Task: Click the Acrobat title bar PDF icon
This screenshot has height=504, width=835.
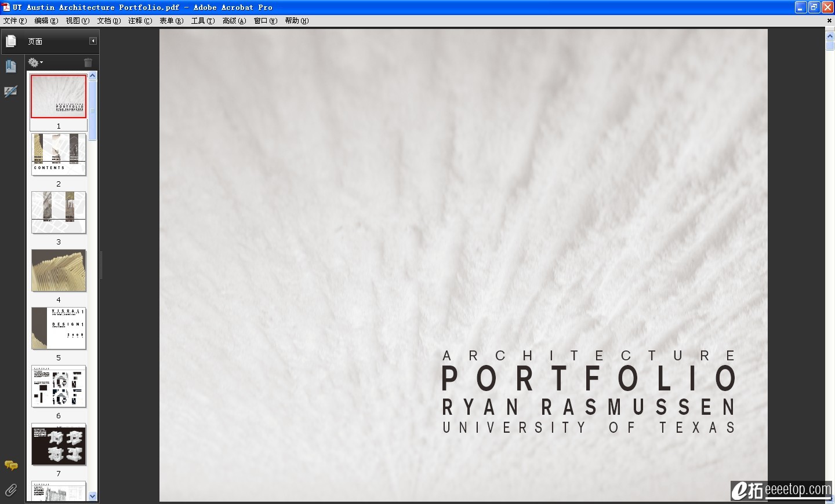Action: 6,7
